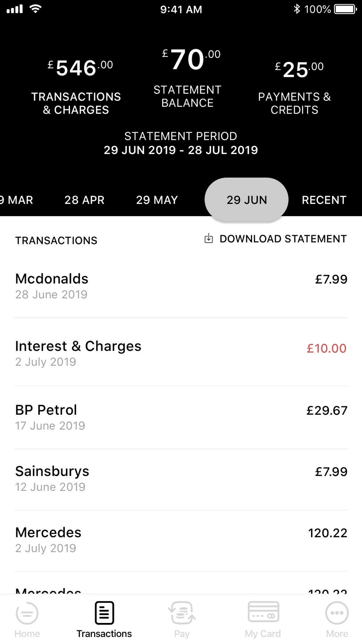Image resolution: width=362 pixels, height=644 pixels.
Task: Tap the battery status icon
Action: 345,9
